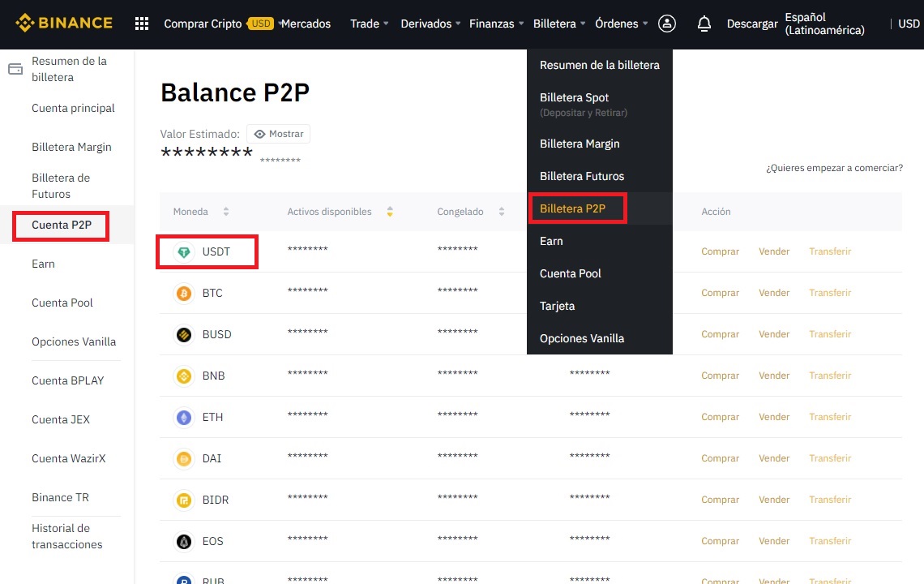924x584 pixels.
Task: Open Cuenta principal in sidebar
Action: [73, 108]
